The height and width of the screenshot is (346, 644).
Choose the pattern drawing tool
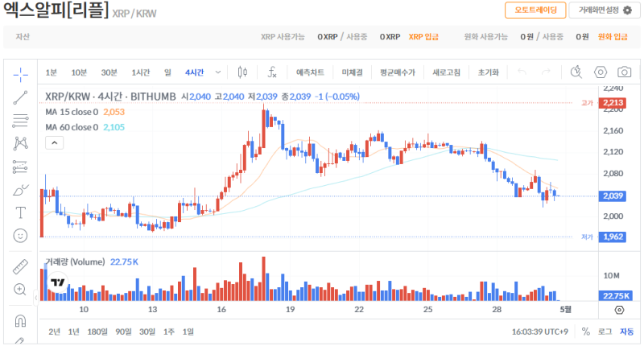[20, 143]
